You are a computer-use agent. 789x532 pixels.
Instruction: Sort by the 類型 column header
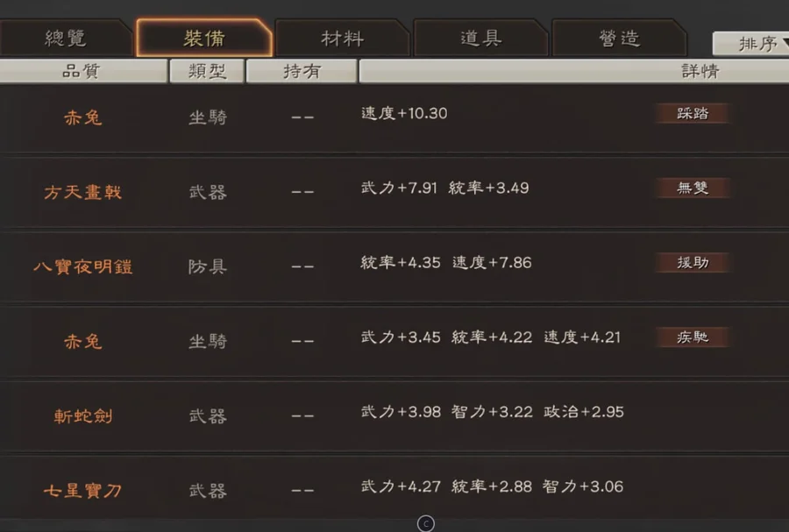(x=207, y=71)
